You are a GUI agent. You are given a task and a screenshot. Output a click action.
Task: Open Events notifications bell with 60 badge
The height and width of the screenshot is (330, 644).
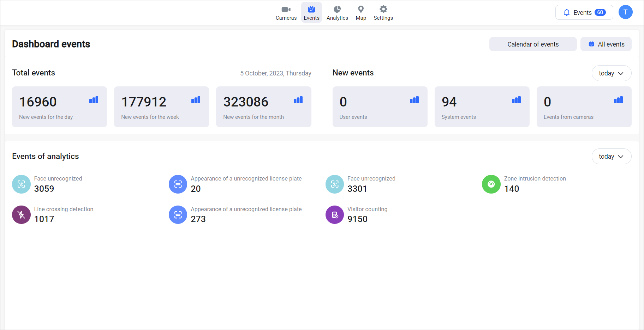[584, 13]
